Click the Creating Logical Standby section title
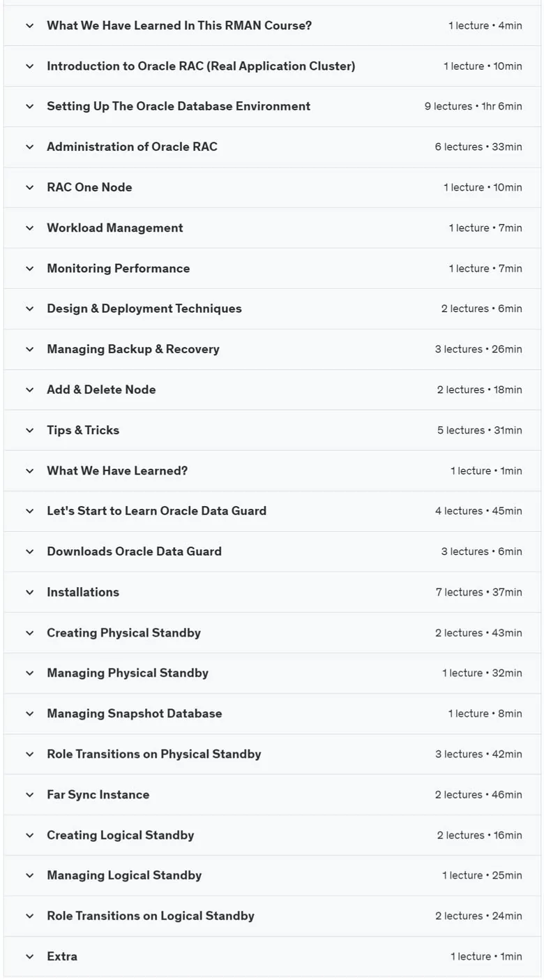Viewport: 544px width, 980px height. pyautogui.click(x=121, y=835)
